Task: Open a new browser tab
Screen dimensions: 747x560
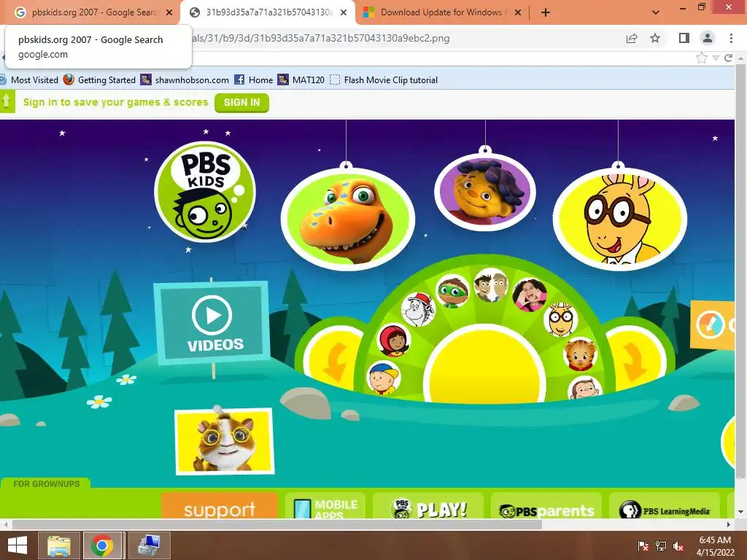Action: click(546, 13)
